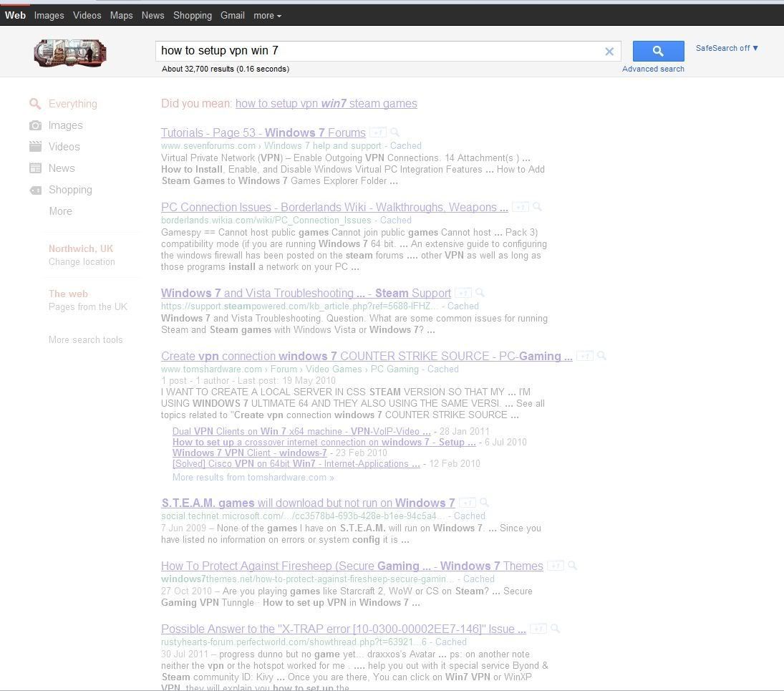Select the Shopping tag icon in sidebar
This screenshot has width=784, height=691.
tap(35, 190)
